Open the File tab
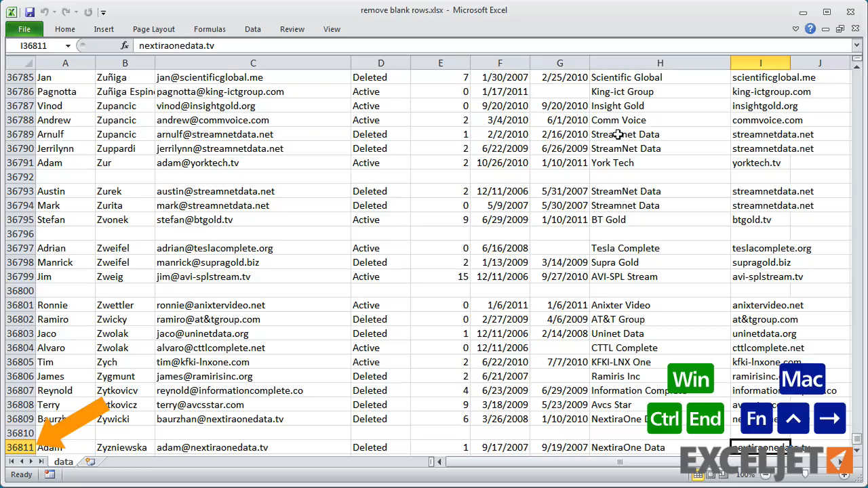 24,29
